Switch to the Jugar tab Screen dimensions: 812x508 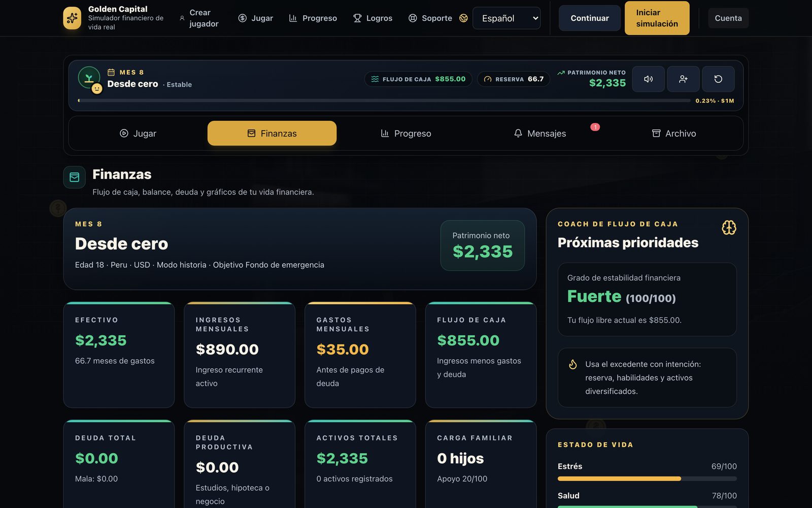(x=138, y=134)
